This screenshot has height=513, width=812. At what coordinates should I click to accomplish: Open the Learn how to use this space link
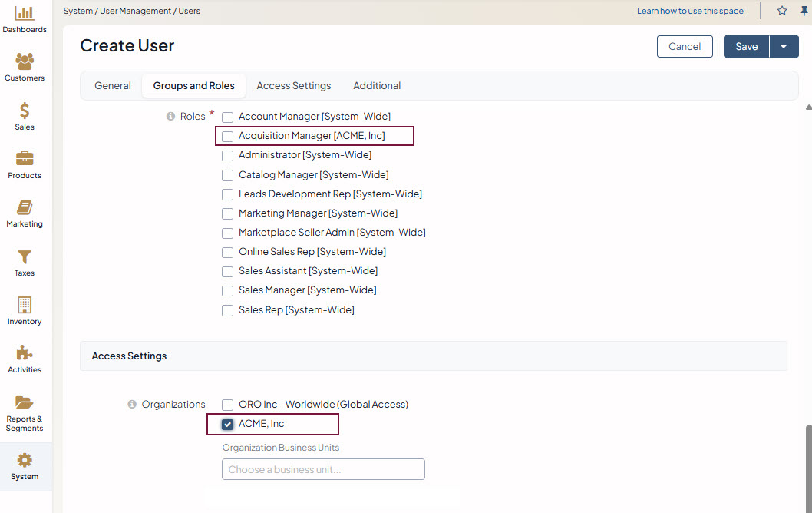pyautogui.click(x=690, y=12)
